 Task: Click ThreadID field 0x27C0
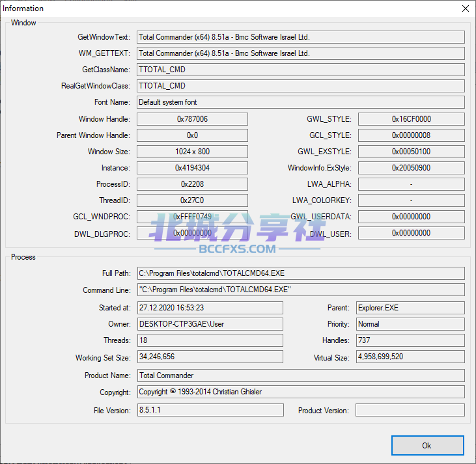coord(192,200)
